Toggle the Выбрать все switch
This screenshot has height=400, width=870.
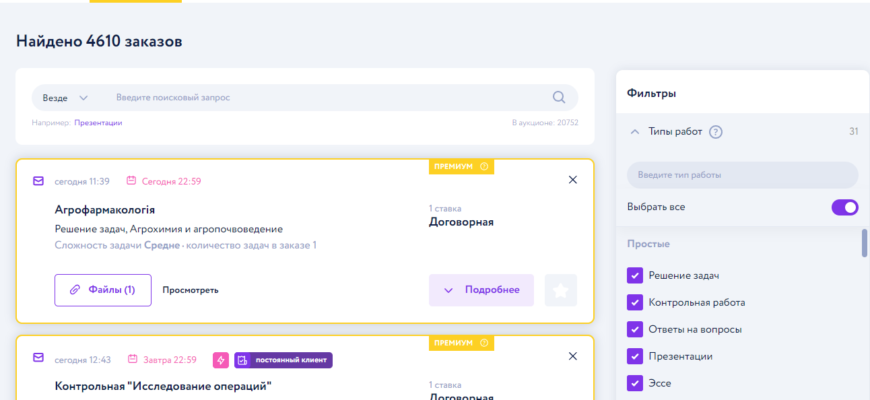(844, 207)
